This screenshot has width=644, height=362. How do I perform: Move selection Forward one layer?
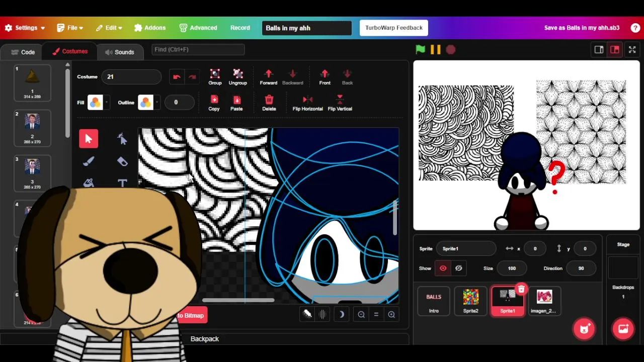tap(268, 77)
